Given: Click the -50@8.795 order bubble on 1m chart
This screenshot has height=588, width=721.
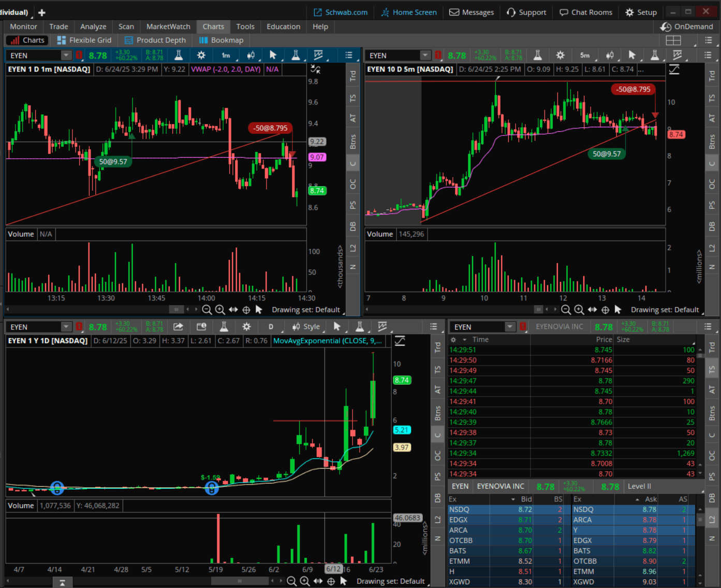Looking at the screenshot, I should click(270, 128).
